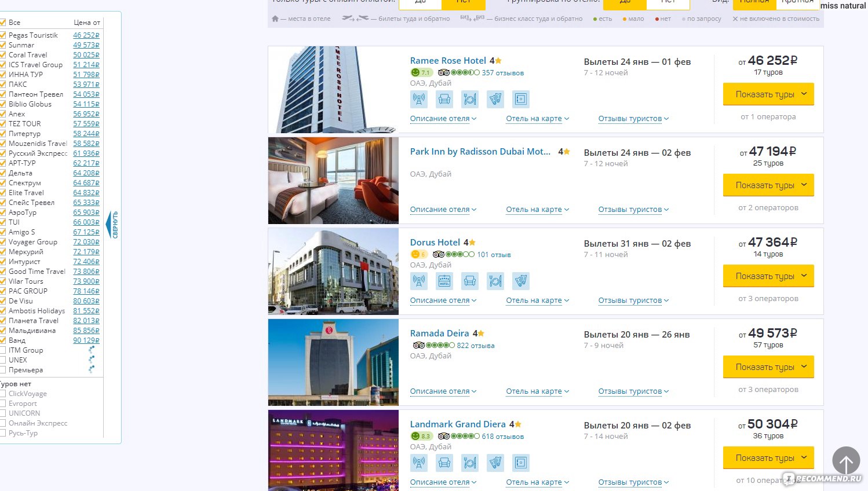The width and height of the screenshot is (868, 491).
Task: Expand Описание отеля for Ramada Deira
Action: pos(443,391)
